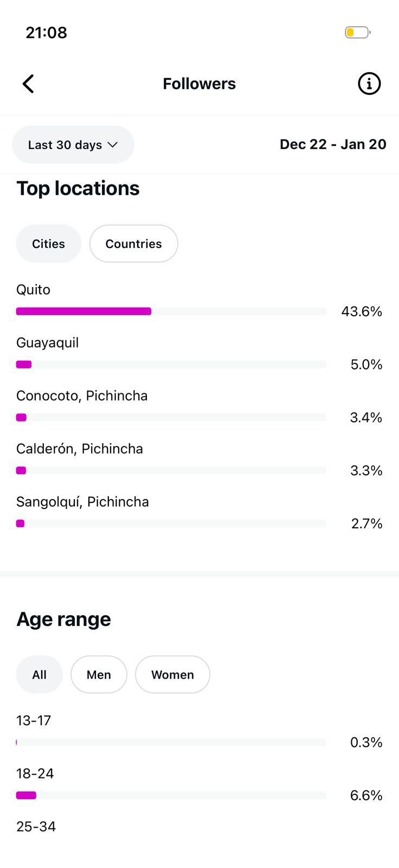Open the info circle icon
399x868 pixels.
tap(369, 84)
